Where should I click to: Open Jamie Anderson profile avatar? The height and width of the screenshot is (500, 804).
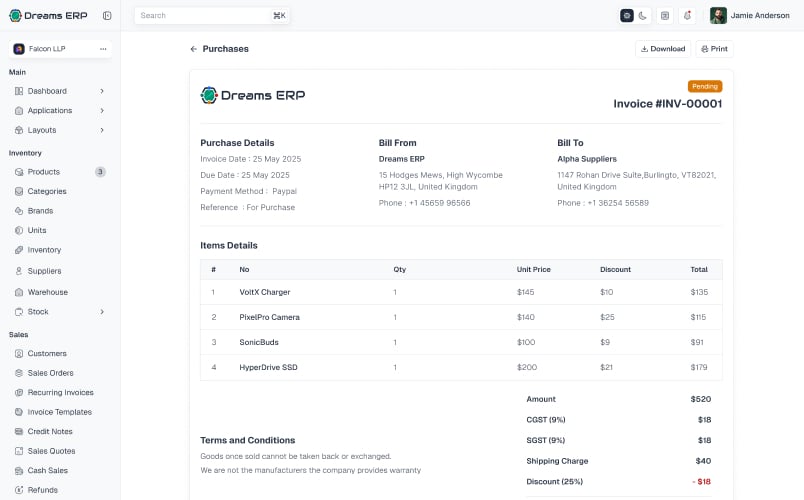pyautogui.click(x=718, y=15)
